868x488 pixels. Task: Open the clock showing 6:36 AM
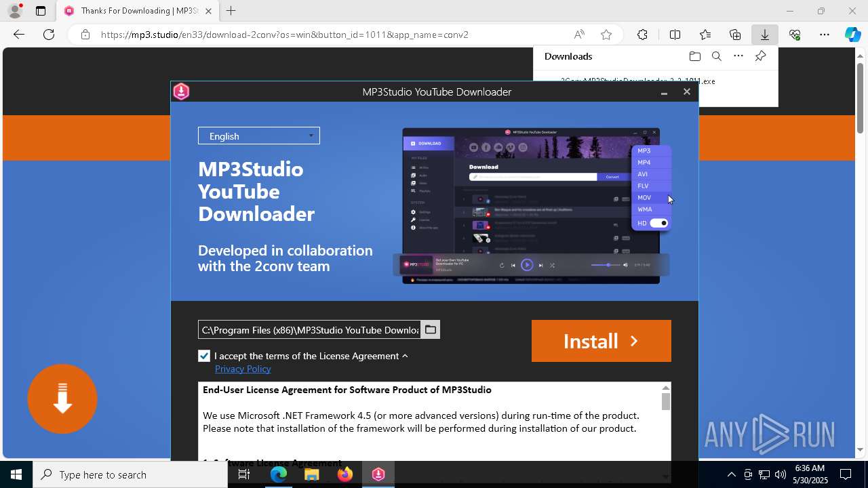[810, 474]
